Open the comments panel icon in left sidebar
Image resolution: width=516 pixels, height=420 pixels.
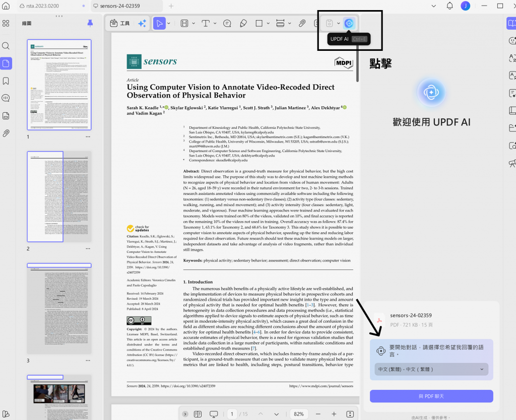click(x=6, y=98)
